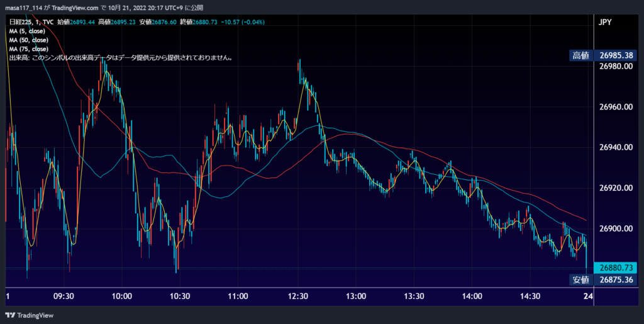
Task: Click the 11:00 time axis label
Action: point(238,296)
